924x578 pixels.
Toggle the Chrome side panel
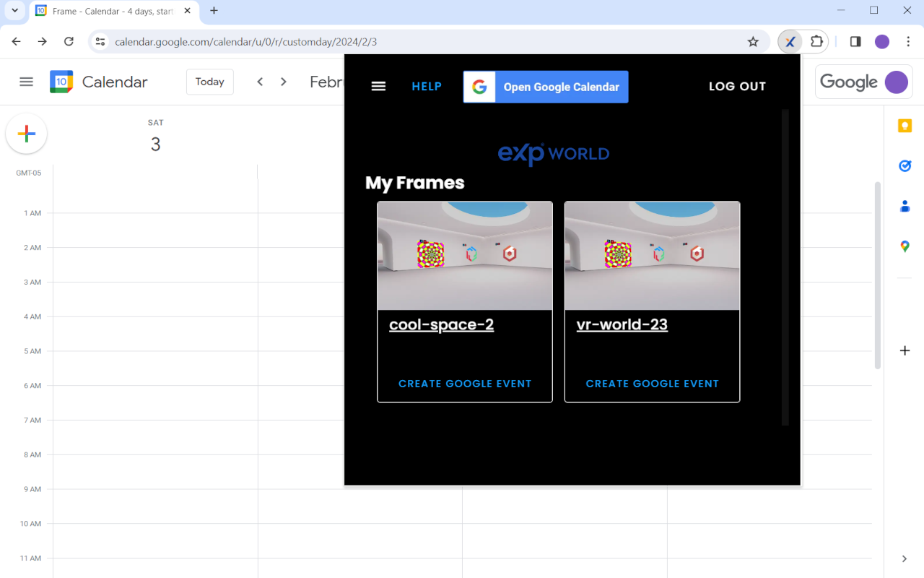click(x=855, y=42)
